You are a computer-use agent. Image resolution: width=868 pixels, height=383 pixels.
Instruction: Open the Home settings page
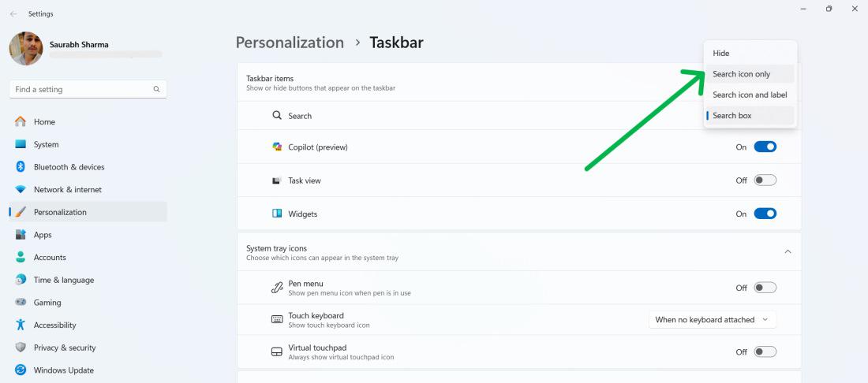(x=44, y=122)
